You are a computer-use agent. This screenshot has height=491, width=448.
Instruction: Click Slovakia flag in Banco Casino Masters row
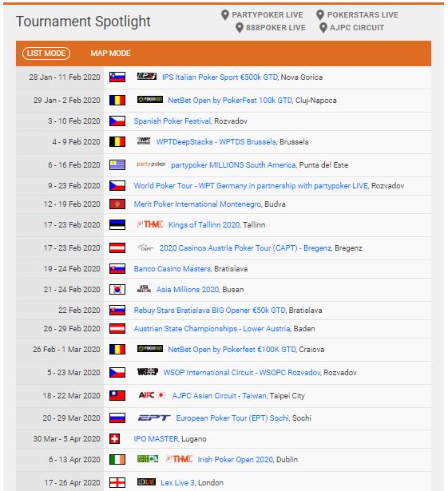117,269
